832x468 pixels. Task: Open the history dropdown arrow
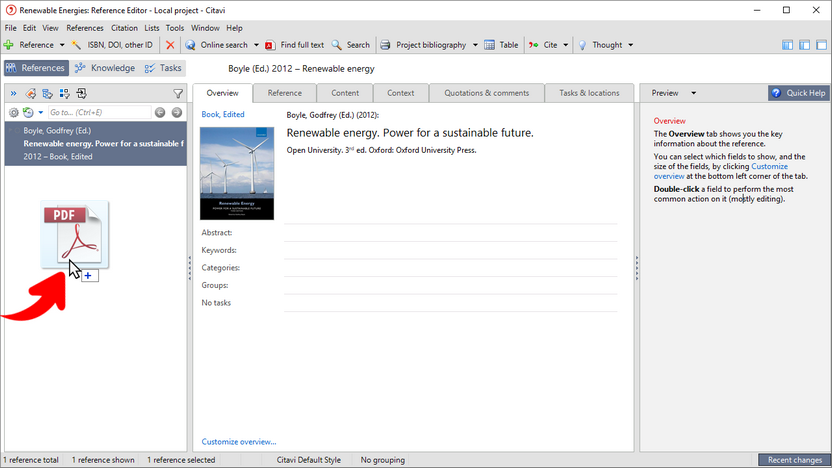click(40, 112)
